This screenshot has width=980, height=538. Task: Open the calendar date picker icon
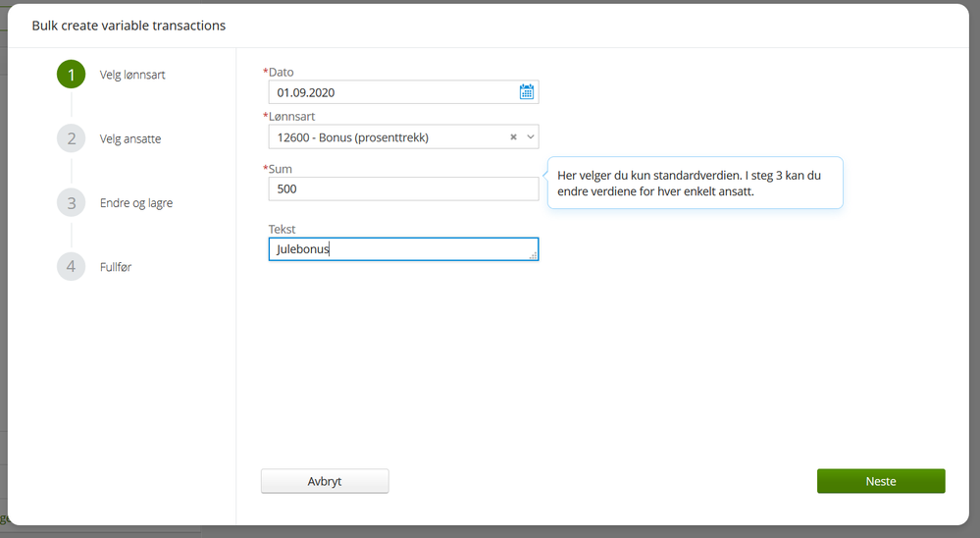tap(527, 92)
